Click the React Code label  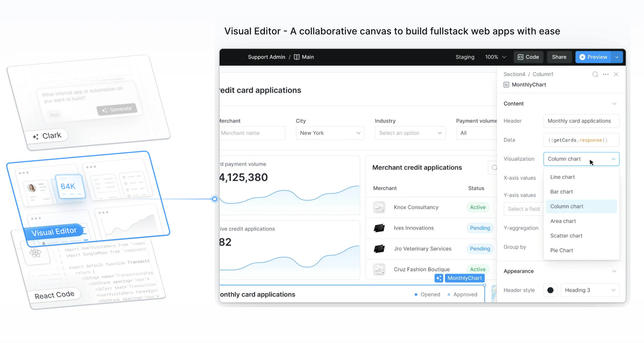pyautogui.click(x=54, y=295)
